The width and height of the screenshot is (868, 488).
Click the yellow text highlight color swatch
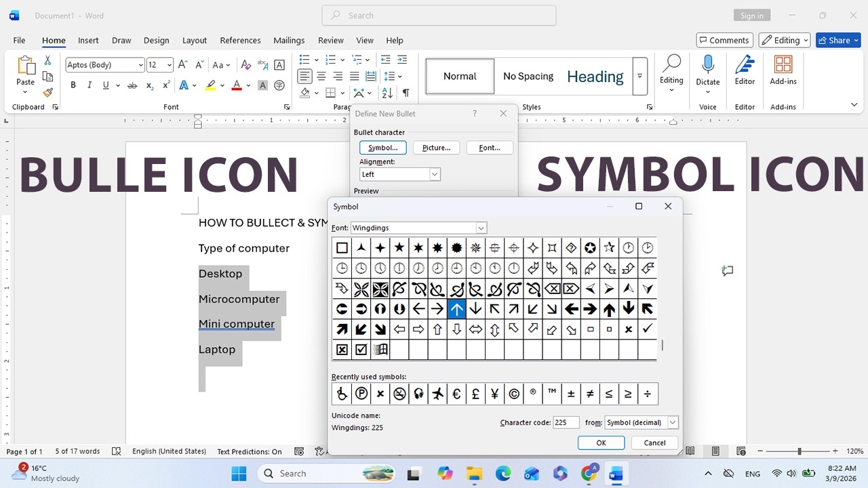211,85
